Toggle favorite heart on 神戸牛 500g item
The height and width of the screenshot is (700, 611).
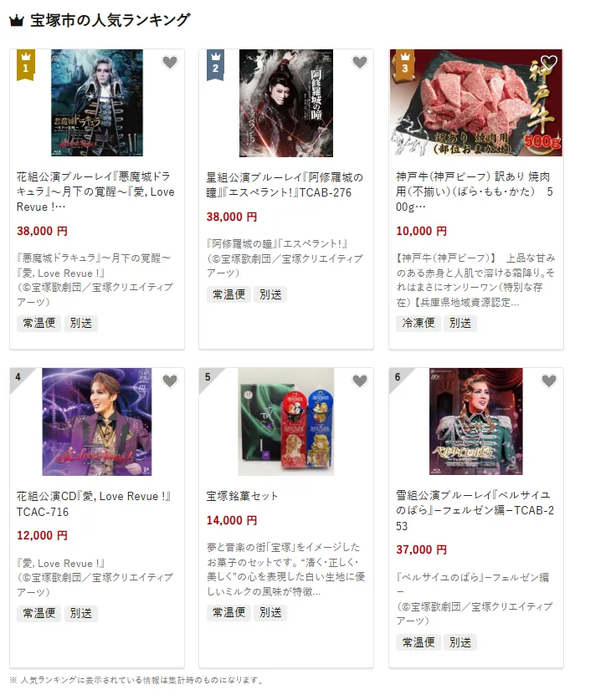click(x=549, y=63)
